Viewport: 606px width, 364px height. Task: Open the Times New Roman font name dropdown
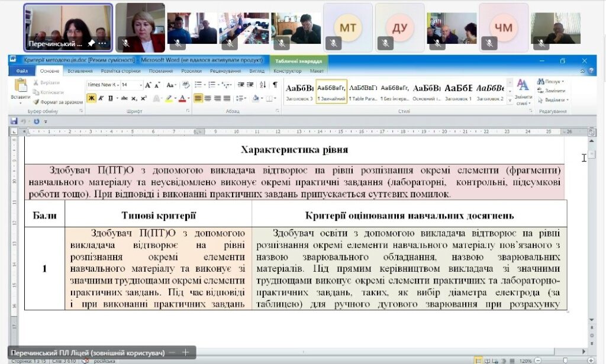pos(117,85)
